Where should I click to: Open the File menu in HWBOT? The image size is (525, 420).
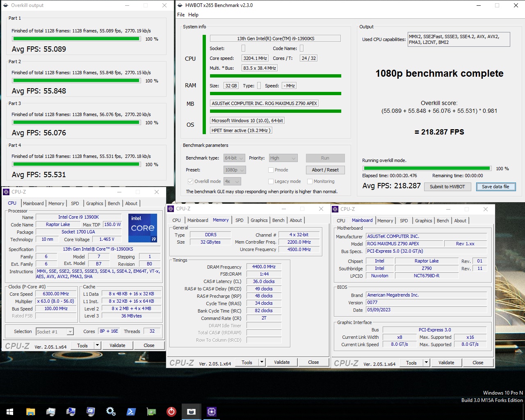tap(181, 15)
